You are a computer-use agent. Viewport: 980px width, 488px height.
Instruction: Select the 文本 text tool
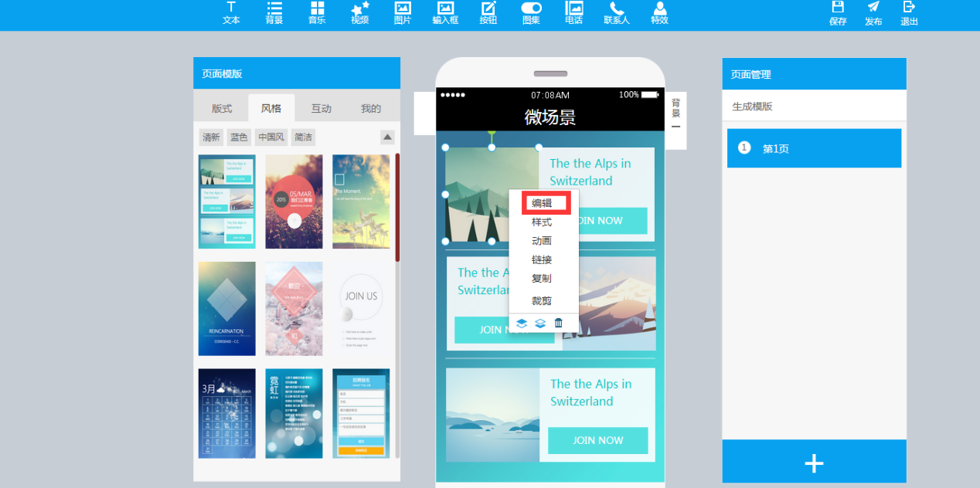click(231, 13)
